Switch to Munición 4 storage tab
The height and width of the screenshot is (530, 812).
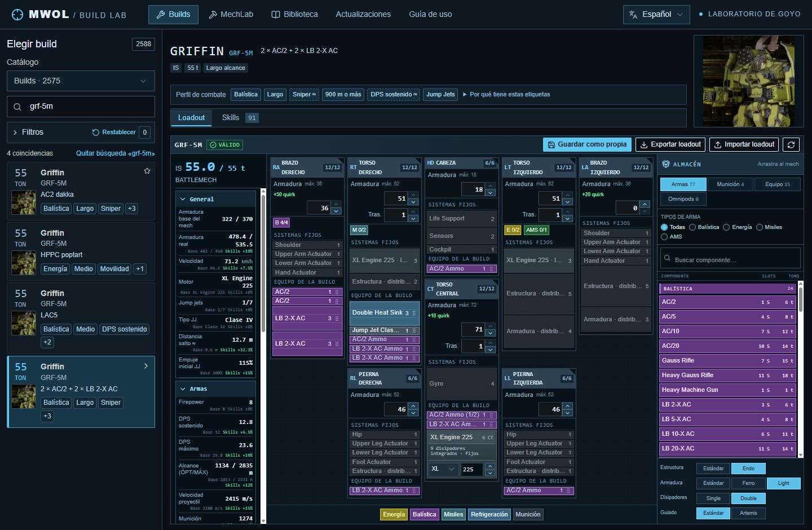pyautogui.click(x=730, y=184)
